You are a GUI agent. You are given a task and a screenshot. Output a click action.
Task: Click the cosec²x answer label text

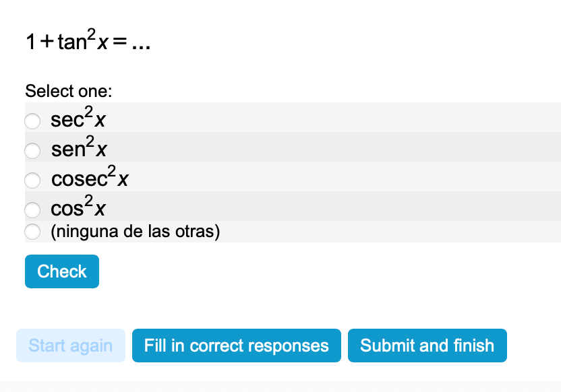(90, 178)
